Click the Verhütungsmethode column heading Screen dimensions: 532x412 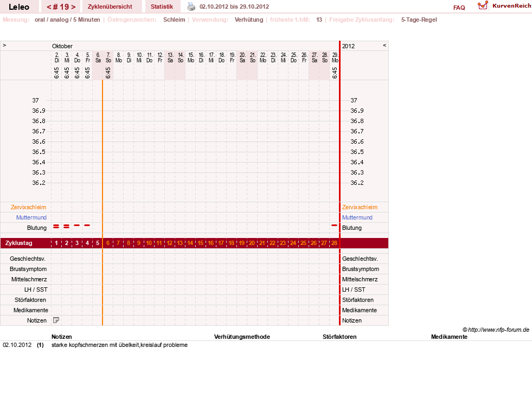point(242,337)
